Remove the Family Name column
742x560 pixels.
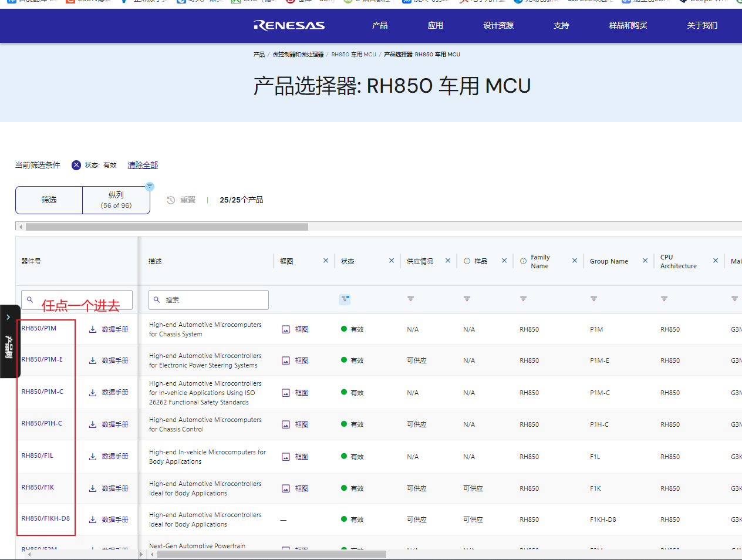click(x=575, y=261)
